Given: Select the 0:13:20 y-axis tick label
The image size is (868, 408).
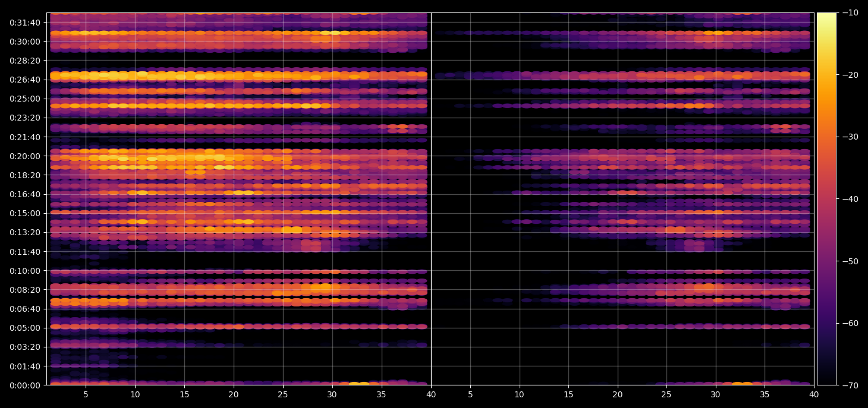Looking at the screenshot, I should 25,232.
